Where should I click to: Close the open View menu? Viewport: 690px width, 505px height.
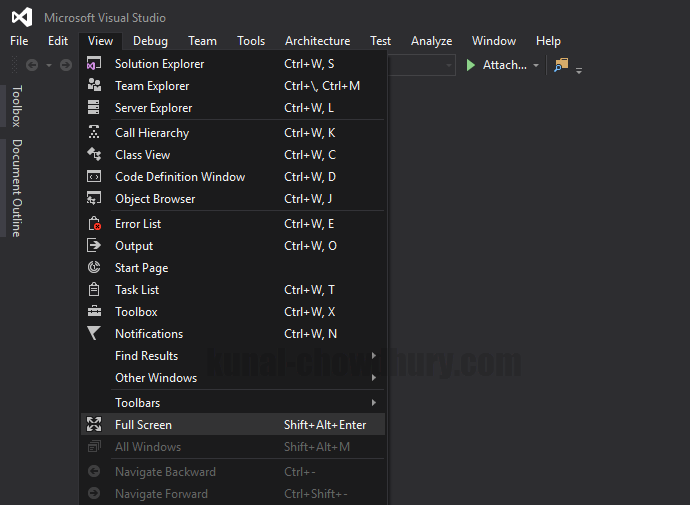coord(100,41)
